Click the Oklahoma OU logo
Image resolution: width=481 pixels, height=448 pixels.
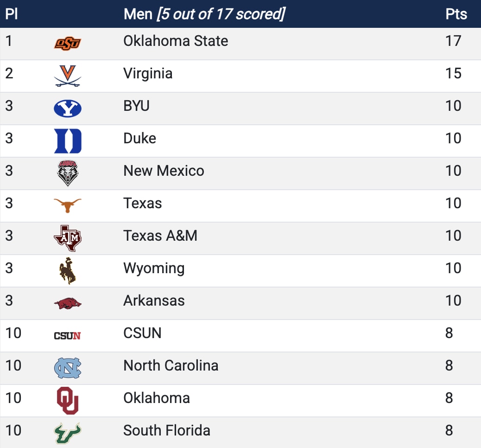pos(68,400)
